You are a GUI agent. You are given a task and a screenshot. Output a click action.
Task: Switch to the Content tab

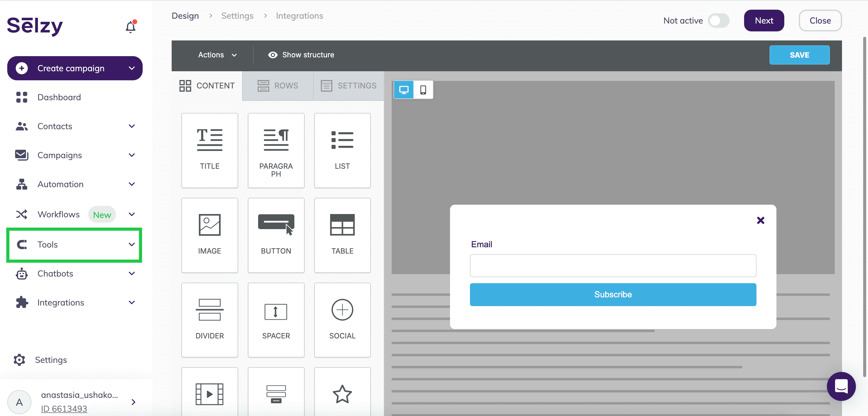click(x=207, y=86)
